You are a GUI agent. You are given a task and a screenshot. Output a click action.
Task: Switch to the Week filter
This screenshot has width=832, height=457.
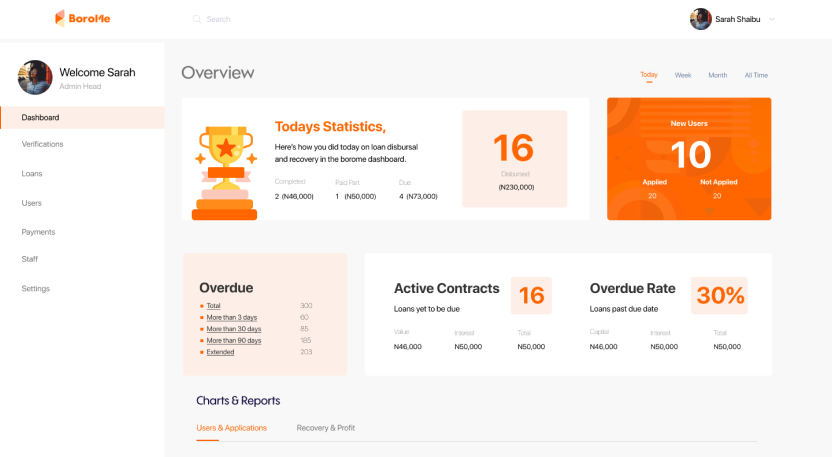(683, 75)
